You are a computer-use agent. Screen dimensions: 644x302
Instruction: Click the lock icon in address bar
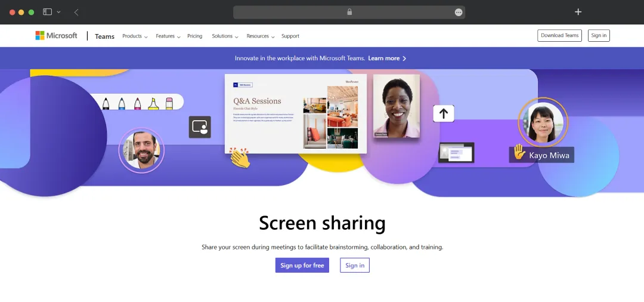pyautogui.click(x=349, y=12)
